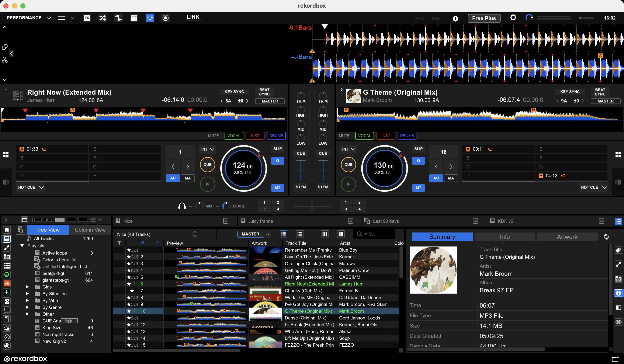This screenshot has height=364, width=624.
Task: Click deck 1 AU loop button
Action: (x=173, y=178)
